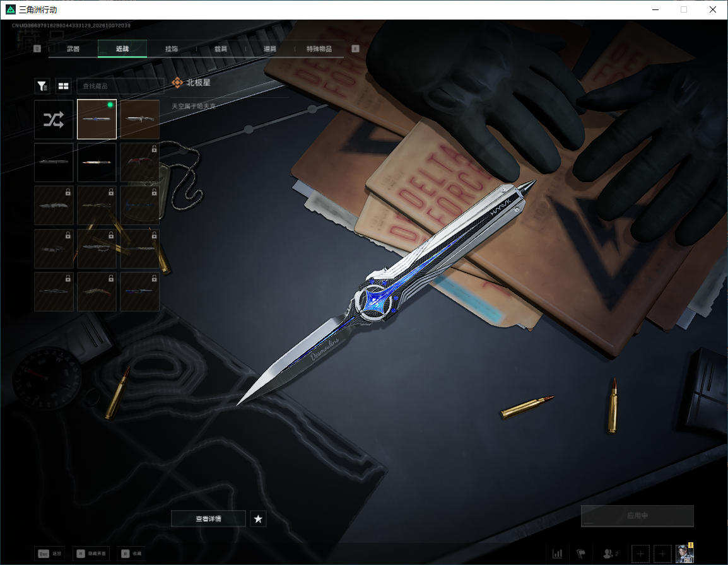Click the Esc 返回 back button

(50, 554)
